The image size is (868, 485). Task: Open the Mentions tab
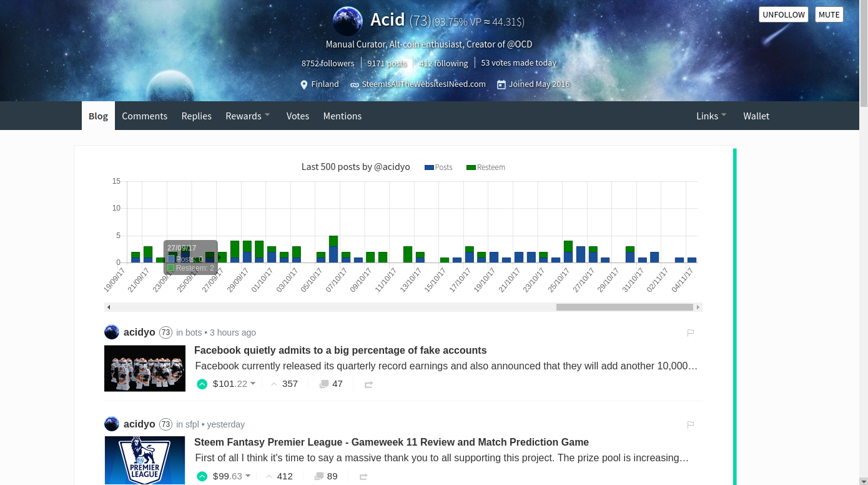(342, 116)
